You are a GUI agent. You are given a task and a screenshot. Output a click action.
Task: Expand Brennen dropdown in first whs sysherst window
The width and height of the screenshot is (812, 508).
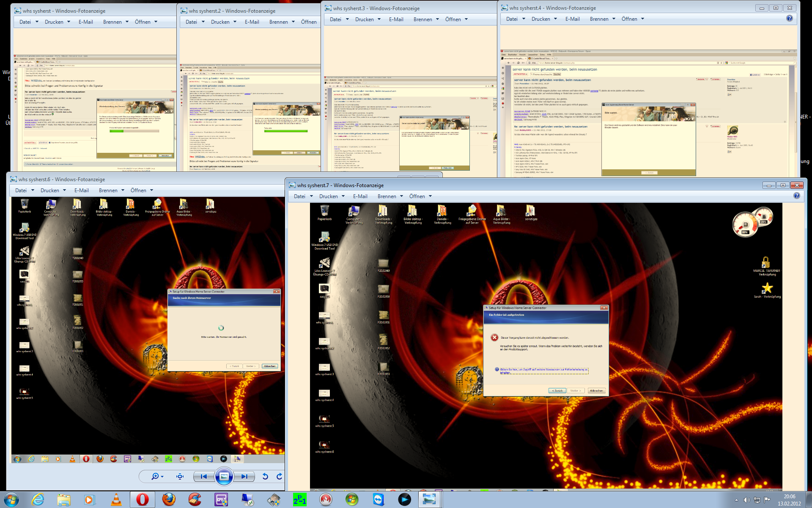coord(127,22)
